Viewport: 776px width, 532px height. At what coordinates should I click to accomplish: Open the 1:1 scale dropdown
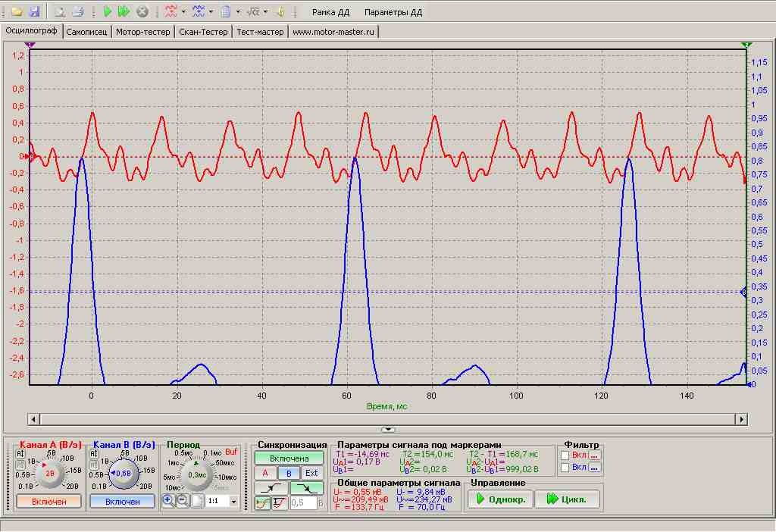point(233,502)
